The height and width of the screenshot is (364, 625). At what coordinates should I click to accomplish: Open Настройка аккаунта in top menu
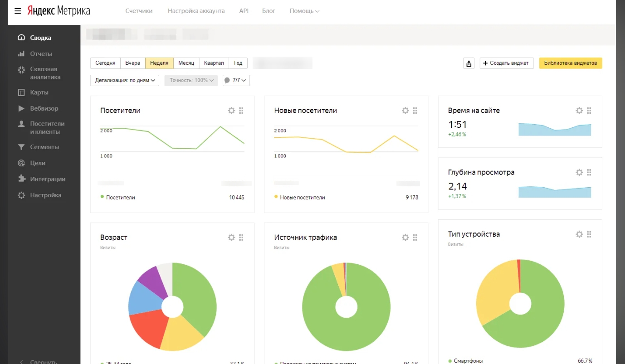coord(196,11)
